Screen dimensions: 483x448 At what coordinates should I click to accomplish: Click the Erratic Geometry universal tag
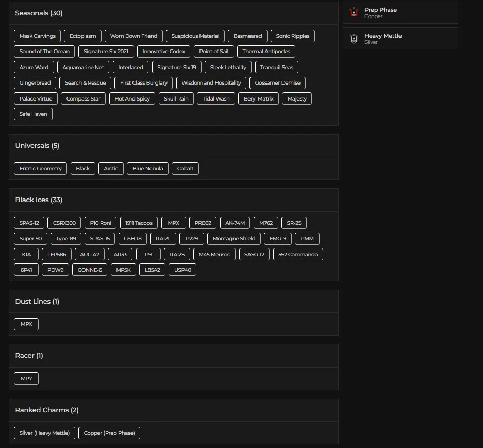pyautogui.click(x=40, y=169)
